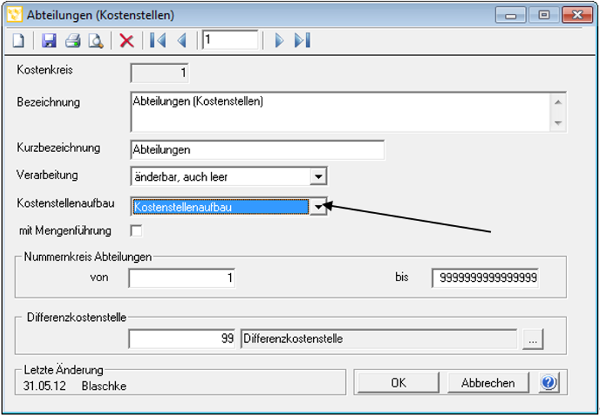Jump to first record arrow
600x416 pixels.
pos(158,41)
